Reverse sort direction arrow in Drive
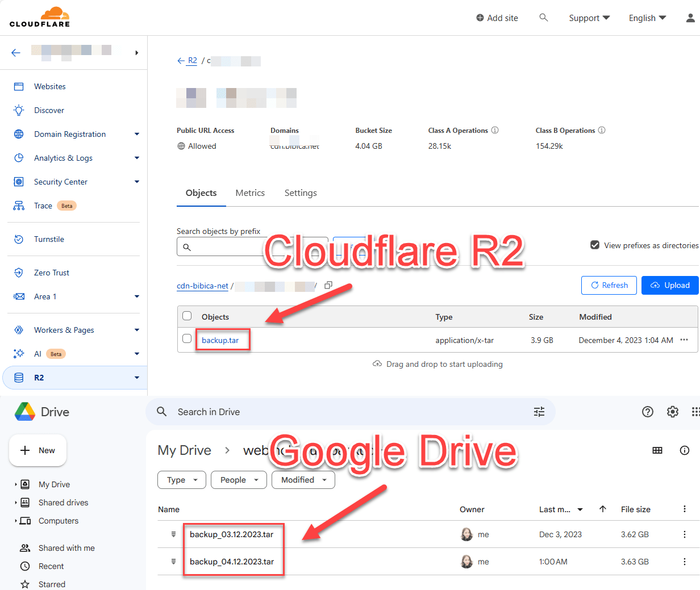This screenshot has height=590, width=700. (x=603, y=509)
